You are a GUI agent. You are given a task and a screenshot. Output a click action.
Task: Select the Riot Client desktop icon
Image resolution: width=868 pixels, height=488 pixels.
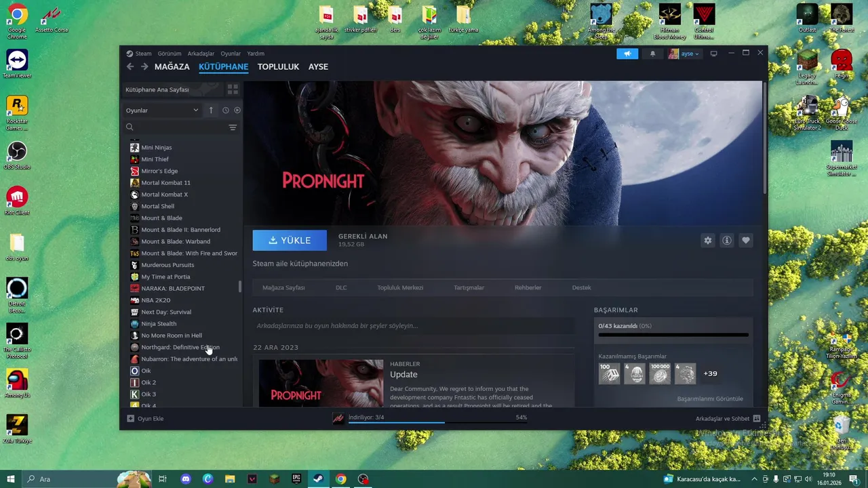17,201
